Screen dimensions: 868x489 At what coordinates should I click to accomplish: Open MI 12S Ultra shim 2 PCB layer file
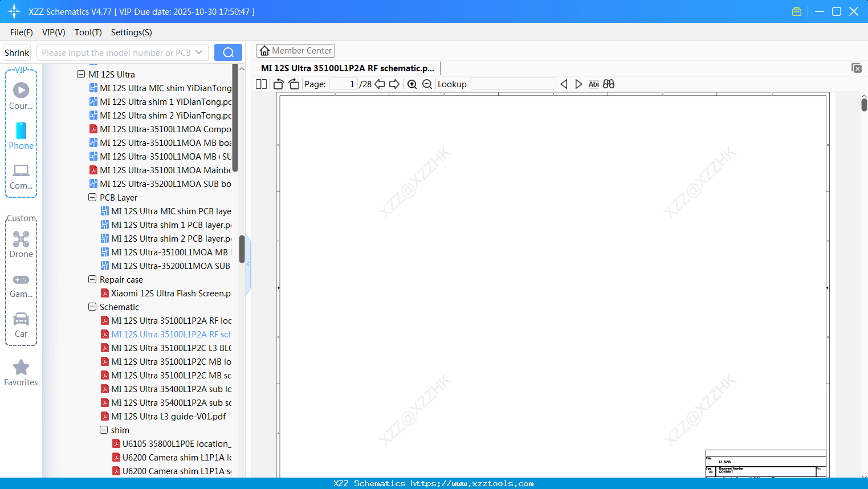pyautogui.click(x=172, y=239)
